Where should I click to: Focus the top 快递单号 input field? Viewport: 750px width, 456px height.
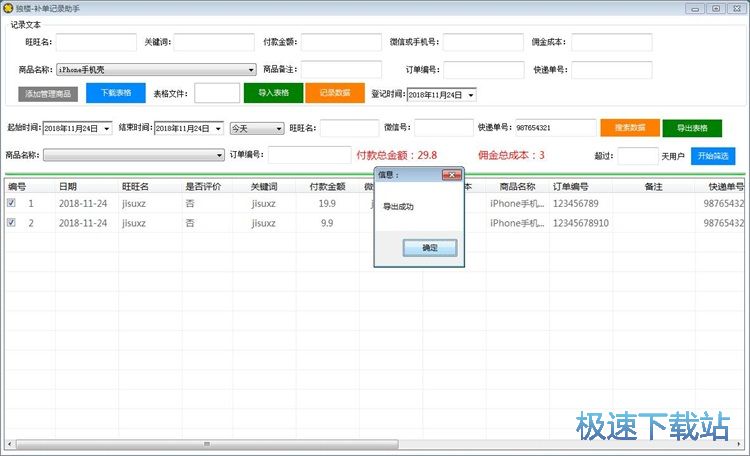pyautogui.click(x=611, y=70)
